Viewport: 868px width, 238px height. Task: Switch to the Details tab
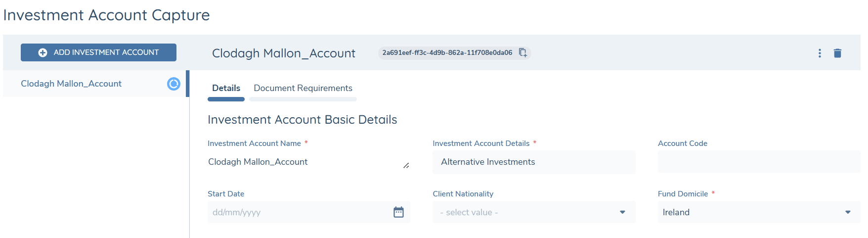[x=226, y=88]
